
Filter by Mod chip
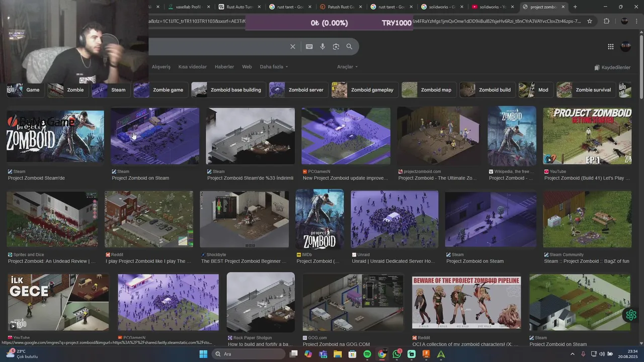click(x=535, y=90)
